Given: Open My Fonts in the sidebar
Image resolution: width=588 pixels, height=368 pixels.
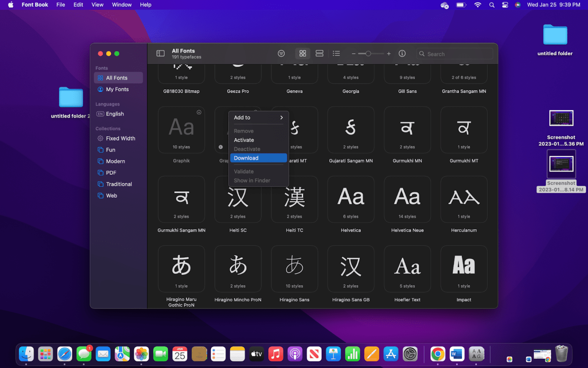Looking at the screenshot, I should tap(116, 89).
